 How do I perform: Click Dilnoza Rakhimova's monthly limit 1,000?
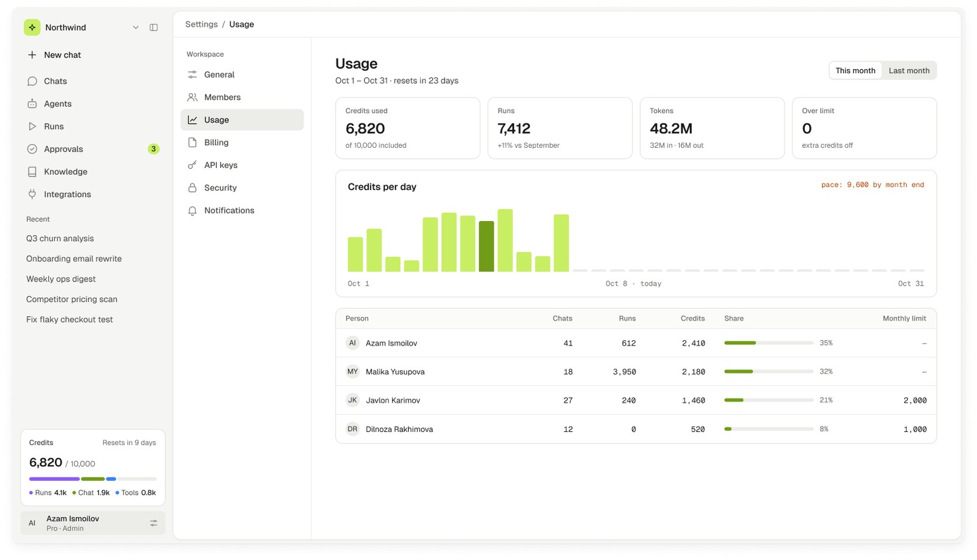915,429
